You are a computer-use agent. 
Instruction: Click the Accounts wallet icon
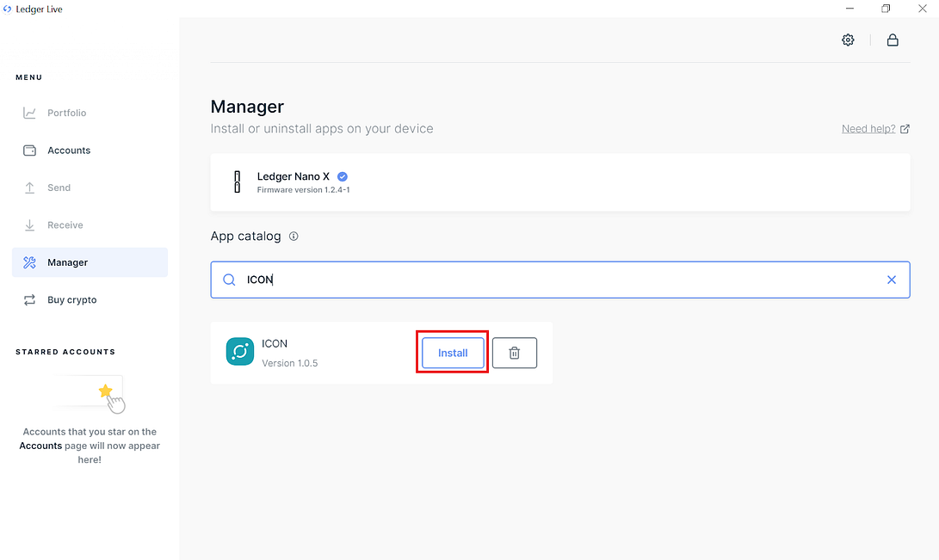tap(29, 151)
